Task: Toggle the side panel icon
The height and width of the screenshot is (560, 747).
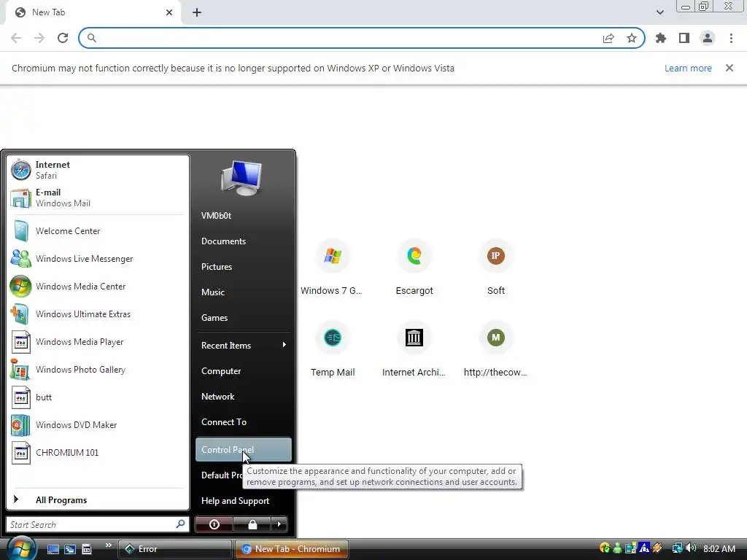Action: pyautogui.click(x=684, y=38)
